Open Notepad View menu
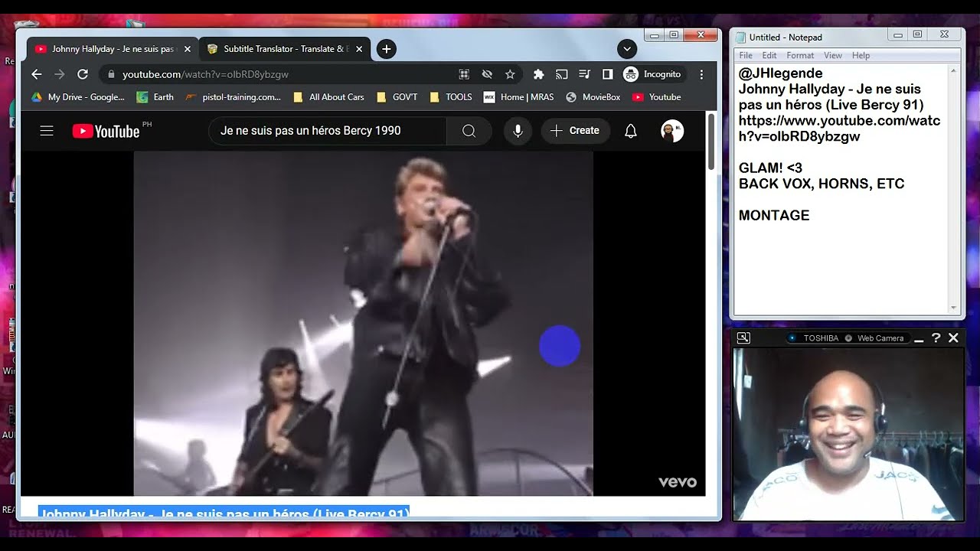 tap(833, 55)
